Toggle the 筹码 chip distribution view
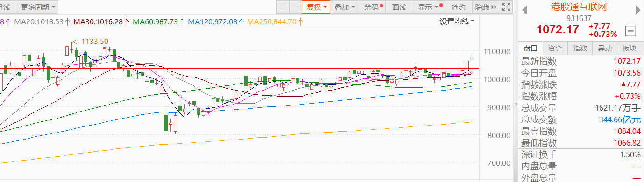This screenshot has height=182, width=644. [x=374, y=7]
